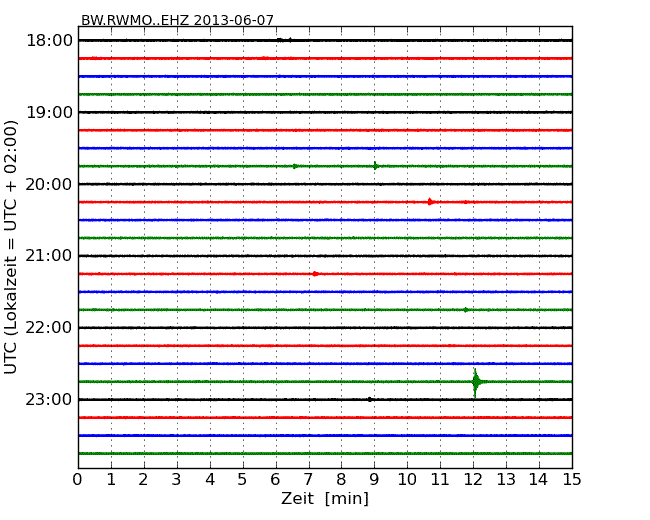
Task: Click x-axis tick label 5
Action: 243,480
